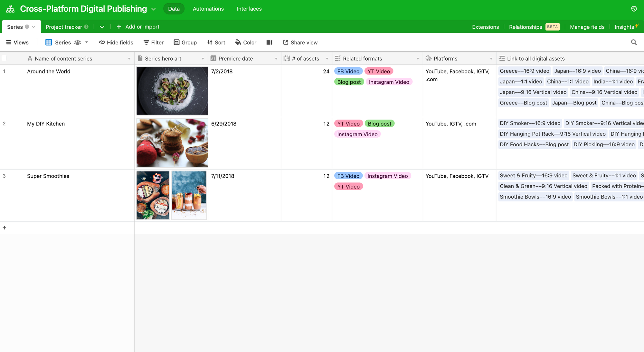The width and height of the screenshot is (644, 352).
Task: Open Premiere date column dropdown arrow
Action: coord(276,59)
